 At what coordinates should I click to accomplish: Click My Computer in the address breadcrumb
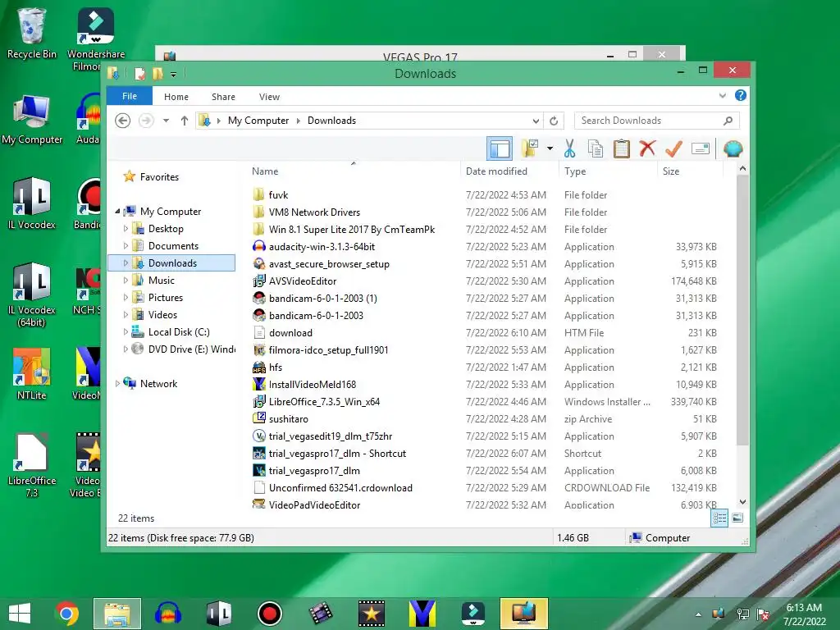pyautogui.click(x=258, y=121)
